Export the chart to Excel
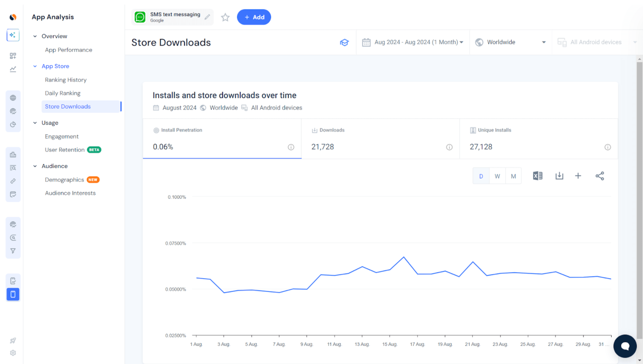The width and height of the screenshot is (643, 364). [537, 176]
